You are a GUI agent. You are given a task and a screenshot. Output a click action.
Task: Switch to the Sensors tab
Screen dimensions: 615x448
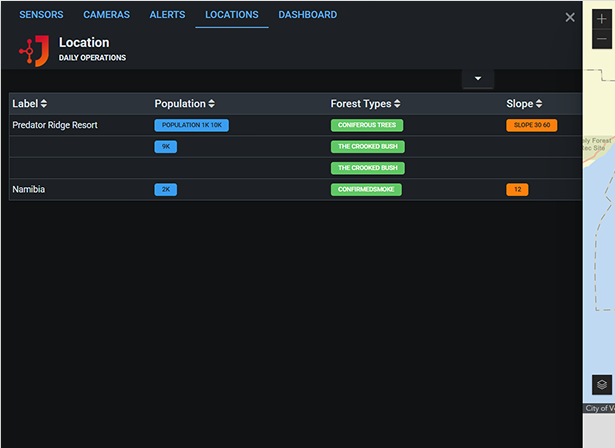point(41,15)
